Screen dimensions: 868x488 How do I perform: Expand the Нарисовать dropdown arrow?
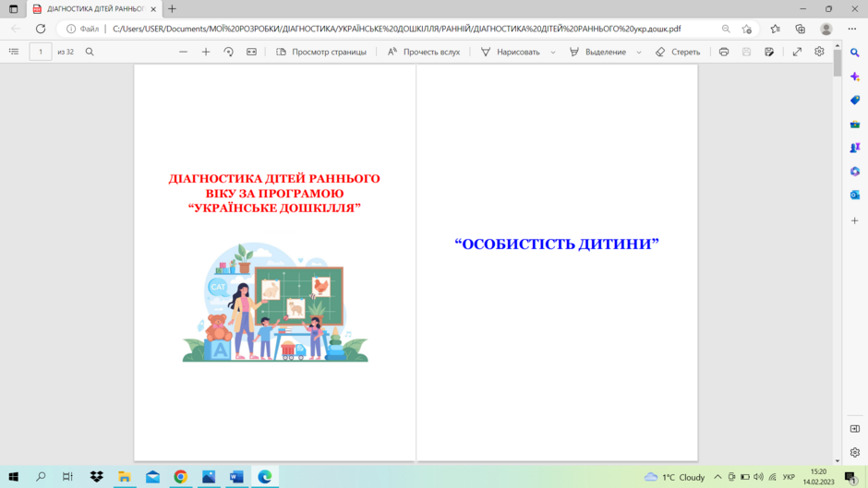(553, 52)
